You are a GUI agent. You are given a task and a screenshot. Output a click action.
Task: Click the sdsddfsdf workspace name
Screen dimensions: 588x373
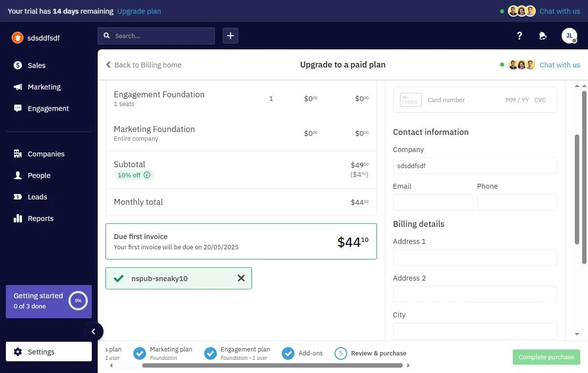(43, 38)
